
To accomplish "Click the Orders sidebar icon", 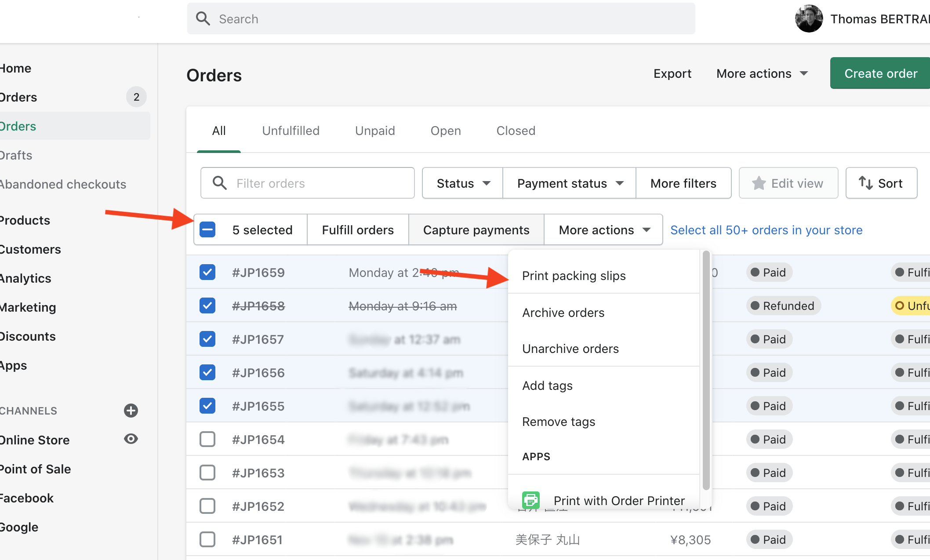I will click(18, 96).
